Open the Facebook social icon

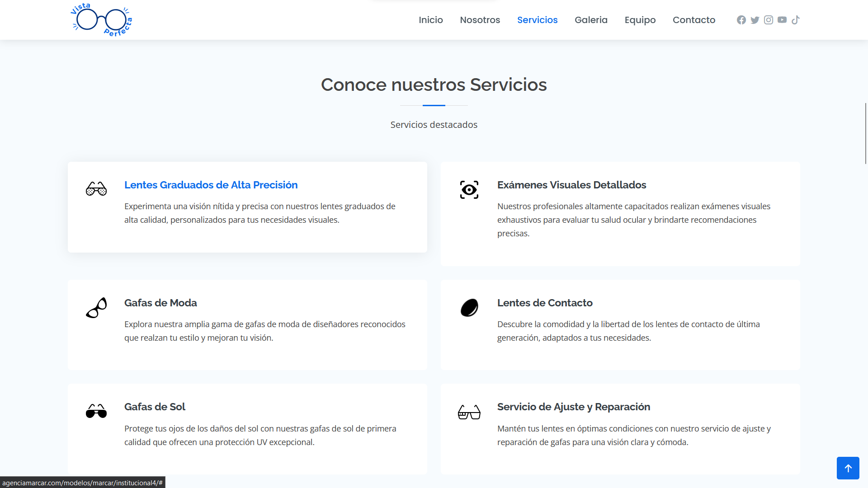741,20
